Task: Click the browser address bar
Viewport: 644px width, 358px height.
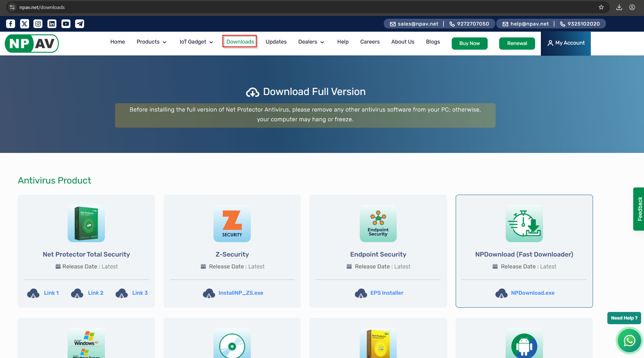Action: [144, 7]
